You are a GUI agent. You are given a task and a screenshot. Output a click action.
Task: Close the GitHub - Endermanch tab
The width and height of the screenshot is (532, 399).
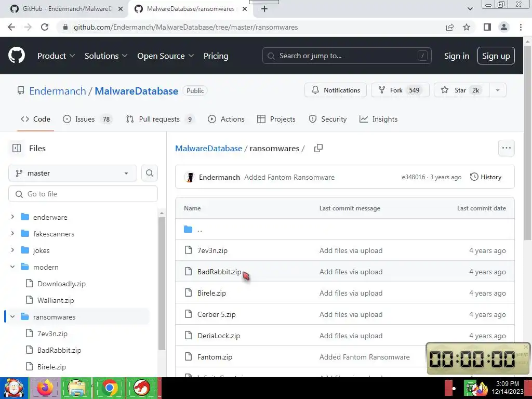121,9
